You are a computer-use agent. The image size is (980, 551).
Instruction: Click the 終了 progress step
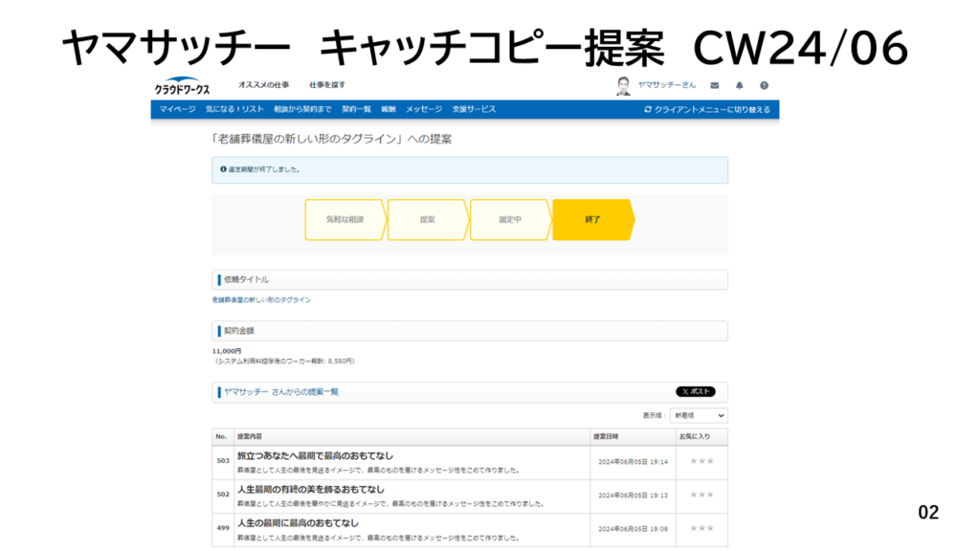coord(592,220)
